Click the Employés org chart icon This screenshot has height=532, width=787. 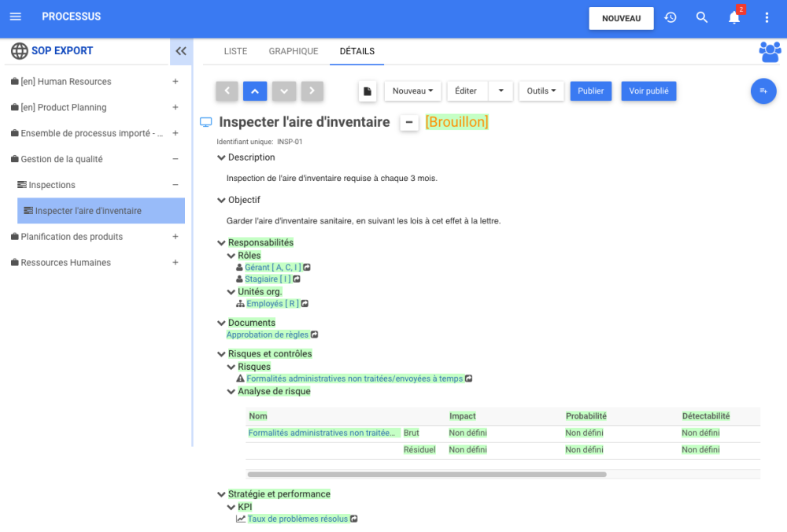coord(240,304)
